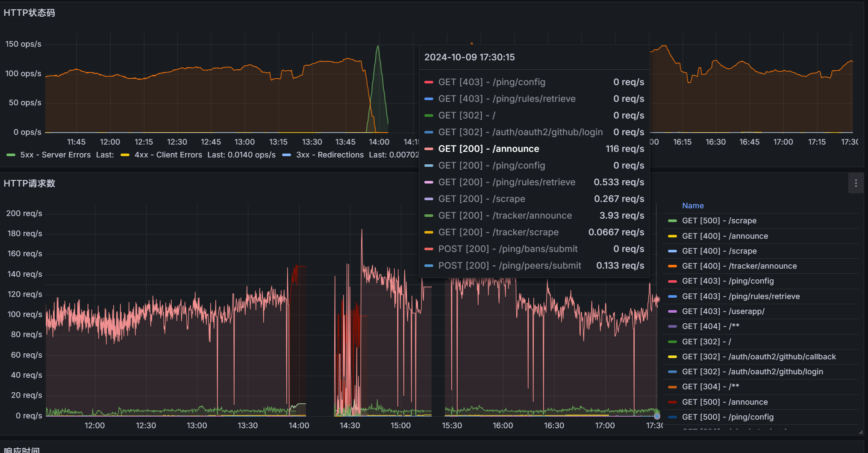Viewport: 868px width, 453px height.
Task: Click the 17:30 data point on request graph
Action: coord(657,299)
